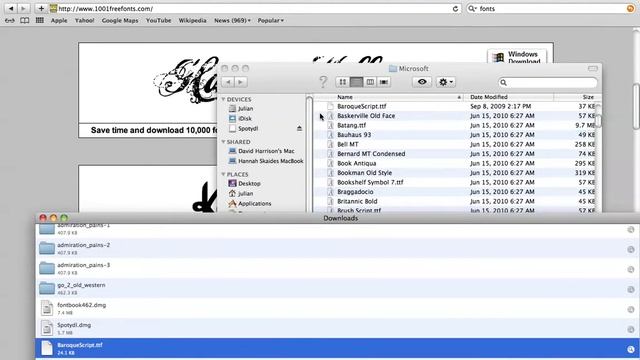Open the Apple bookmark

click(59, 20)
